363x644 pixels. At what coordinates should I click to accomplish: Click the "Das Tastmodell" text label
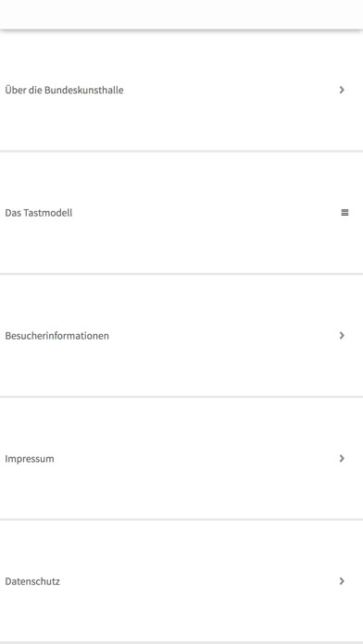pyautogui.click(x=39, y=213)
